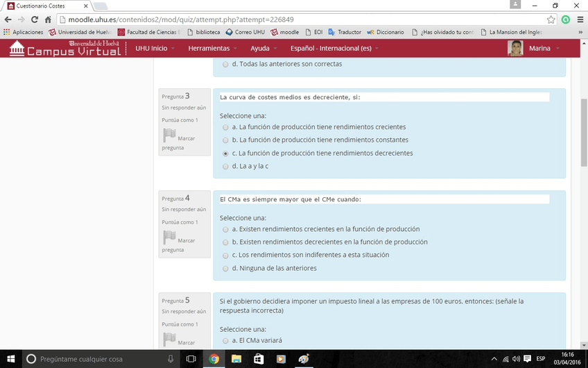This screenshot has height=368, width=588.
Task: Select option d. Todas las anteriores son correctas
Action: [x=225, y=64]
